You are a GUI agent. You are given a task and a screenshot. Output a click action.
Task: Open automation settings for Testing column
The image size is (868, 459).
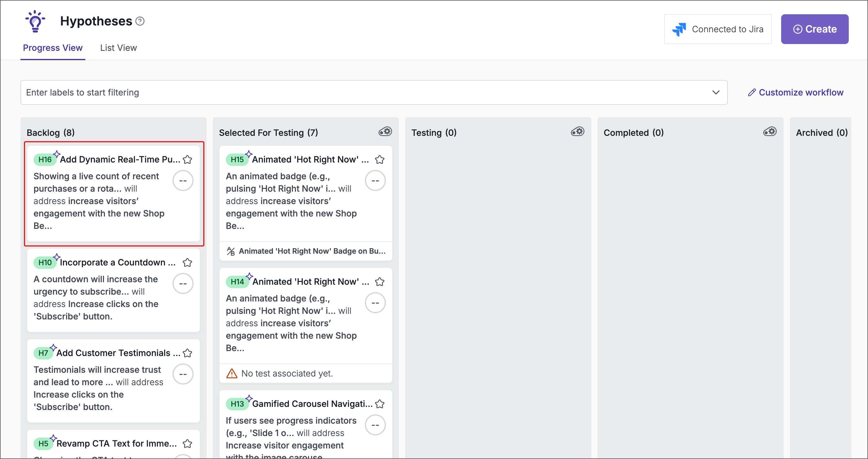(x=578, y=132)
